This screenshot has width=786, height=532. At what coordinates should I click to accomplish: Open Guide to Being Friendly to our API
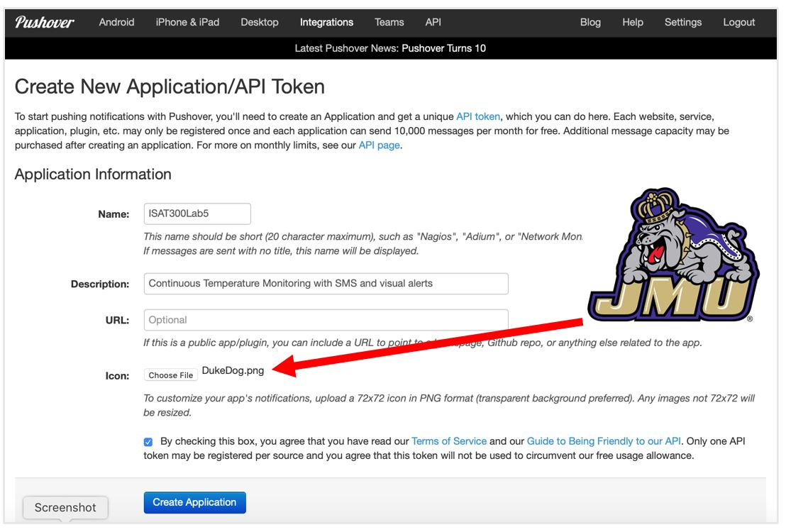tap(604, 441)
